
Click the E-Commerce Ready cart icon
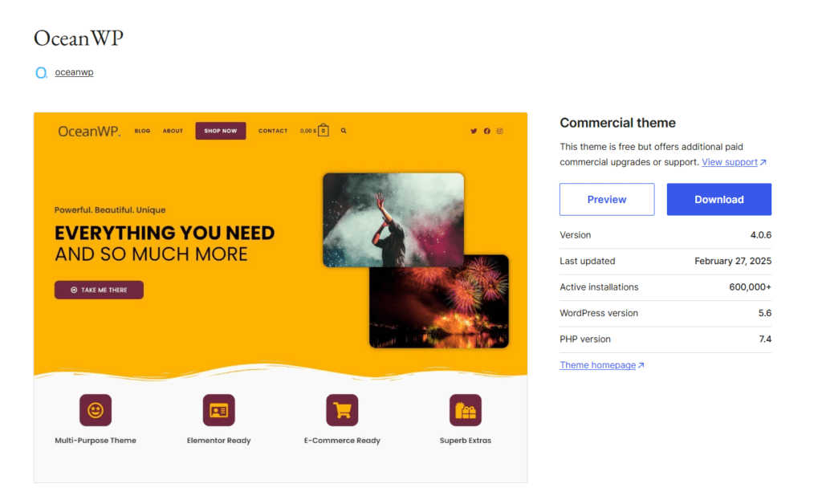click(342, 409)
